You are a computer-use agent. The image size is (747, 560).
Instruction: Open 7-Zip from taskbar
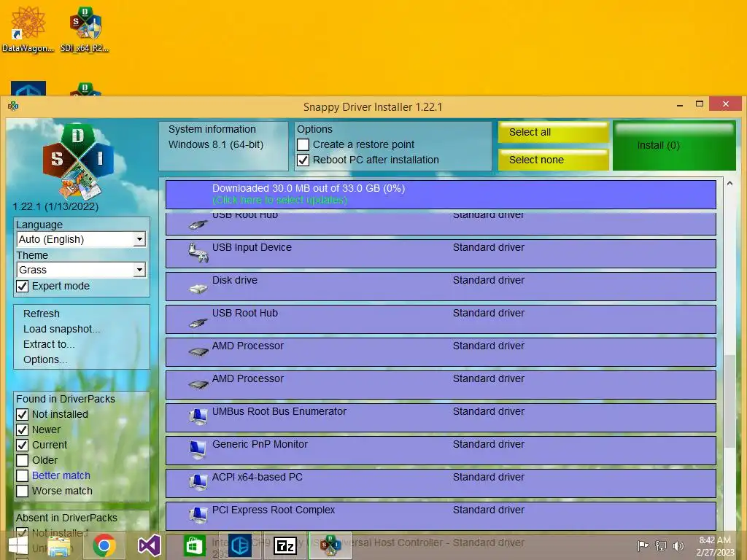pyautogui.click(x=285, y=545)
